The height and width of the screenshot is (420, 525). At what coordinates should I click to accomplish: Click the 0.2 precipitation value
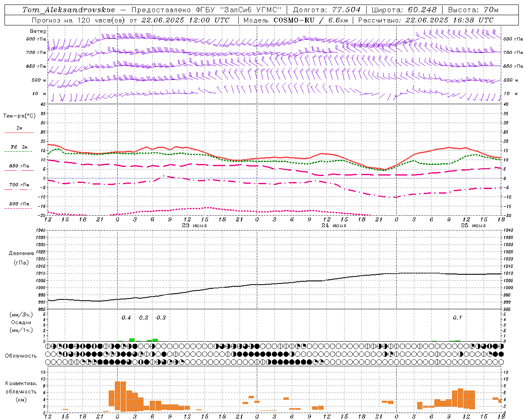coord(144,318)
